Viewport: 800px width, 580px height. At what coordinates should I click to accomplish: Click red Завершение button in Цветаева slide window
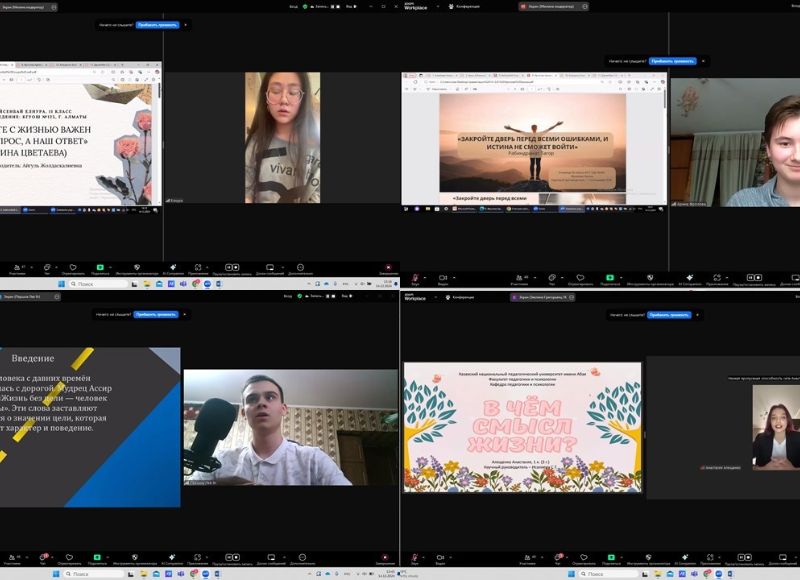click(x=388, y=268)
